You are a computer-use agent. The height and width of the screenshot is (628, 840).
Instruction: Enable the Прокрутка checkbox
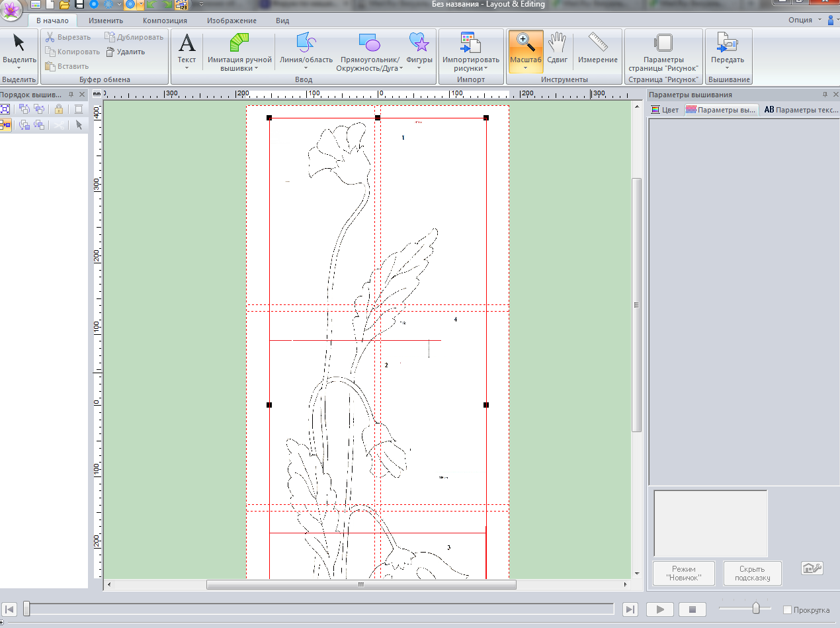click(787, 609)
